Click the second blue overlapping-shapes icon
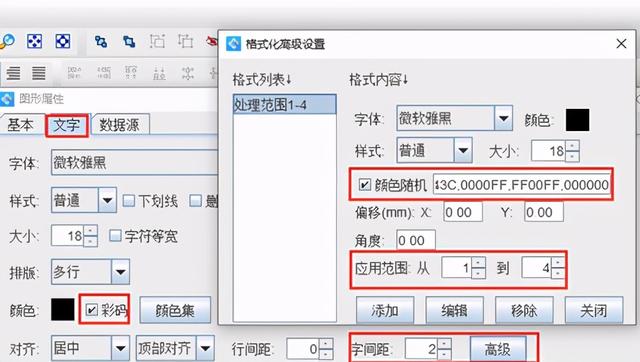The height and width of the screenshot is (362, 640). pos(129,42)
